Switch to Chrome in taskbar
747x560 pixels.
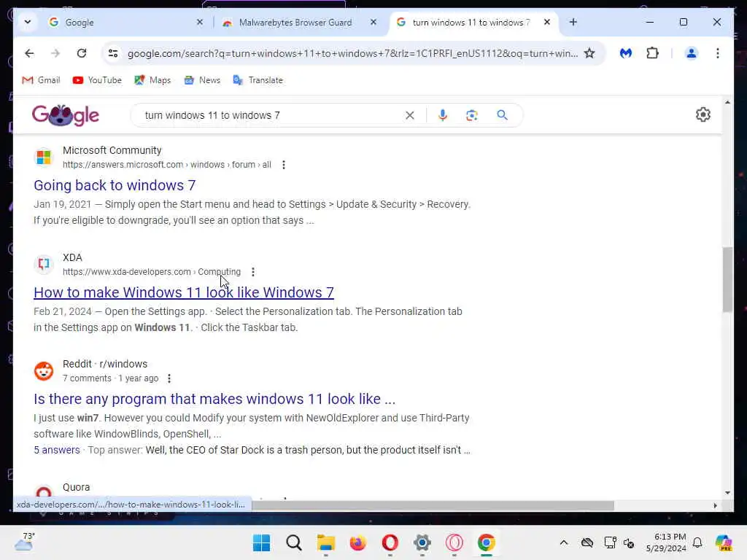tap(487, 542)
